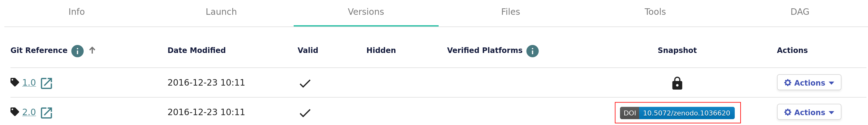The width and height of the screenshot is (868, 125).
Task: Open the 2.0 version link
Action: (29, 112)
